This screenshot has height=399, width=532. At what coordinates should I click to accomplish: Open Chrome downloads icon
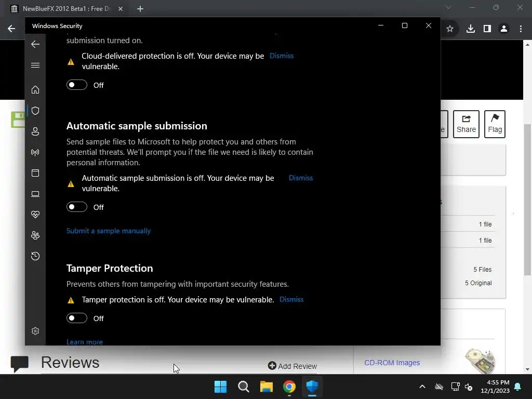pyautogui.click(x=471, y=29)
